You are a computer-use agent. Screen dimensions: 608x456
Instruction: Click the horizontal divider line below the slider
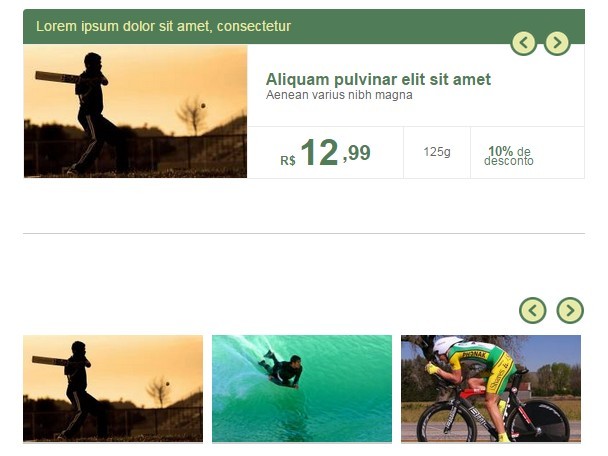click(304, 233)
